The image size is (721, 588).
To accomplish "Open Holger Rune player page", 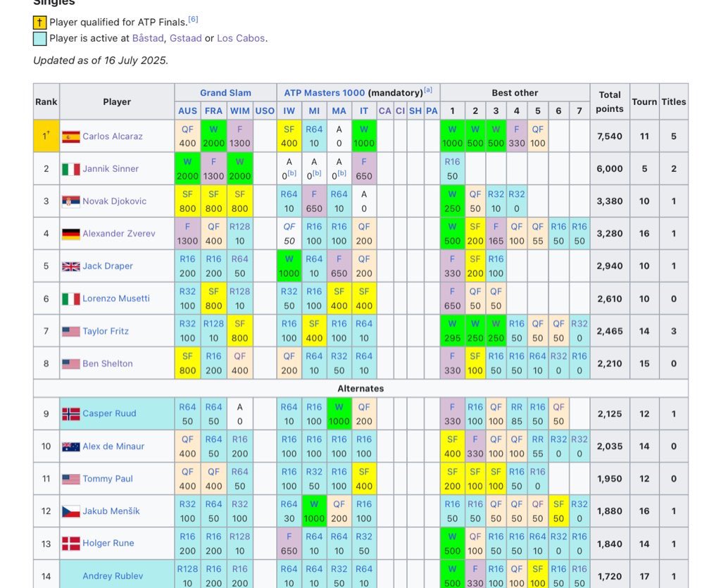I will click(x=108, y=543).
